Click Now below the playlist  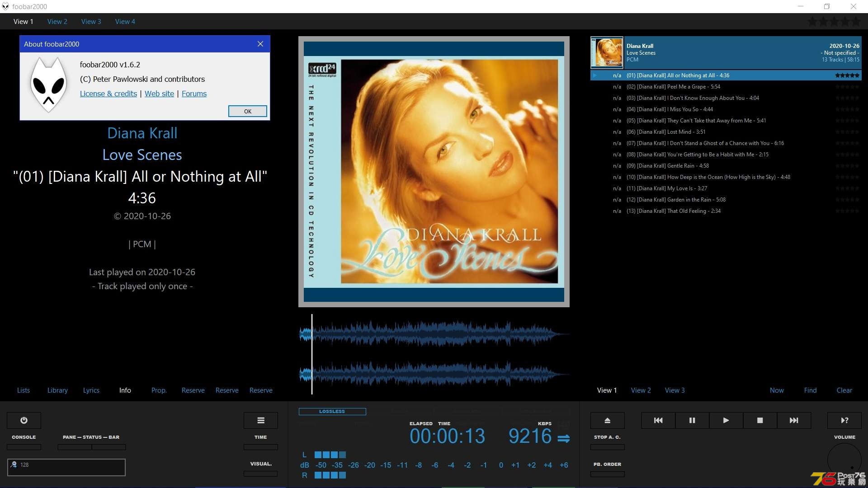point(777,390)
